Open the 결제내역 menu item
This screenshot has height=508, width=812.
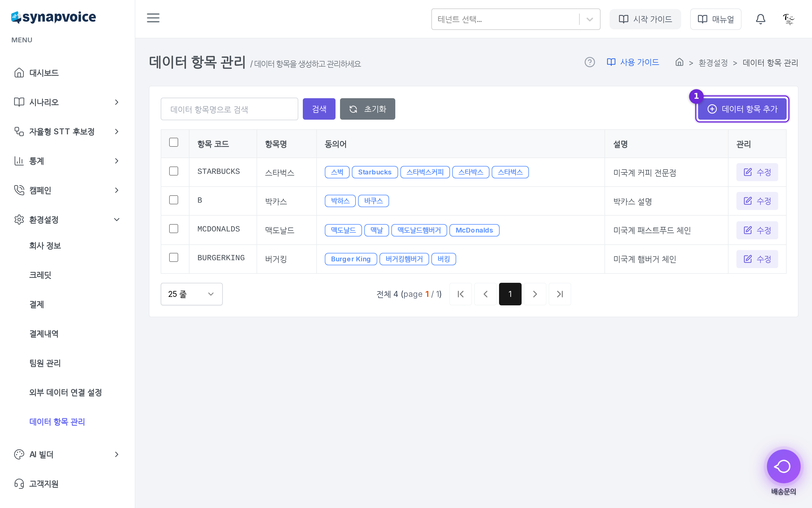coord(44,334)
